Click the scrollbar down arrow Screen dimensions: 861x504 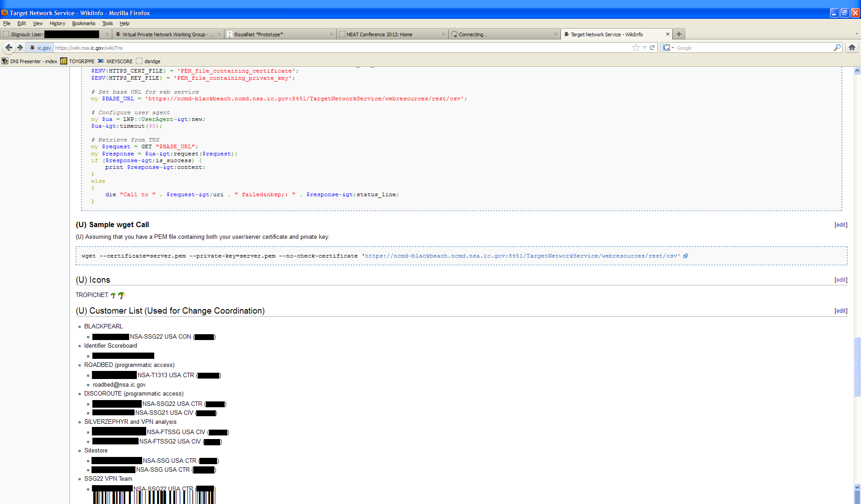pyautogui.click(x=857, y=487)
